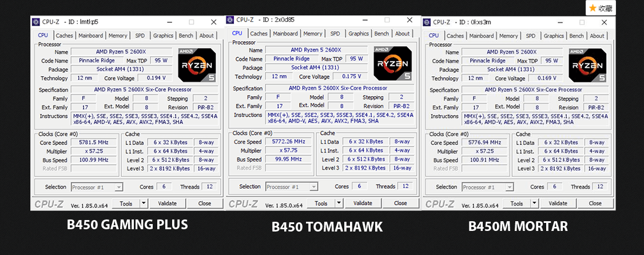Open Processor #1 selection dropdown in TOMAHAWK window
Image resolution: width=644 pixels, height=255 pixels.
[291, 187]
